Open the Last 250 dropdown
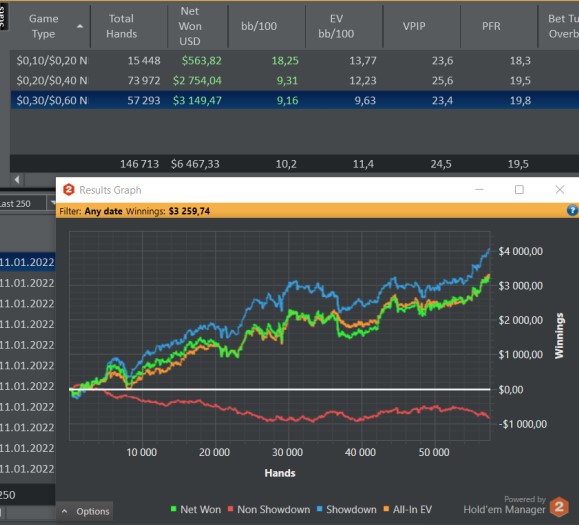The width and height of the screenshot is (579, 525). tap(52, 203)
